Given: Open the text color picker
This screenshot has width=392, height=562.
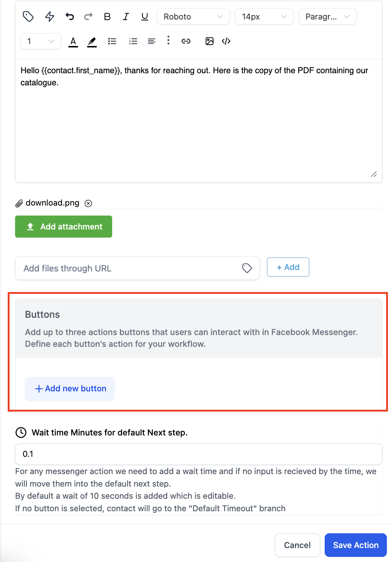Looking at the screenshot, I should [x=73, y=42].
